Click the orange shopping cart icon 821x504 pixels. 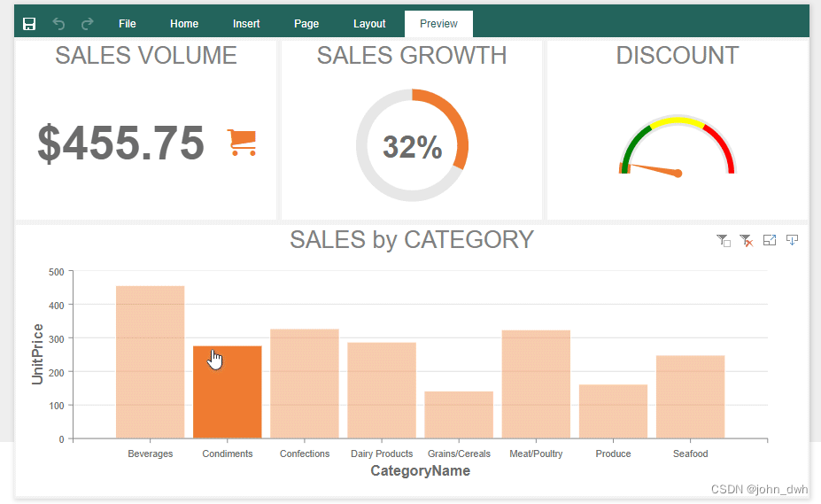(242, 142)
